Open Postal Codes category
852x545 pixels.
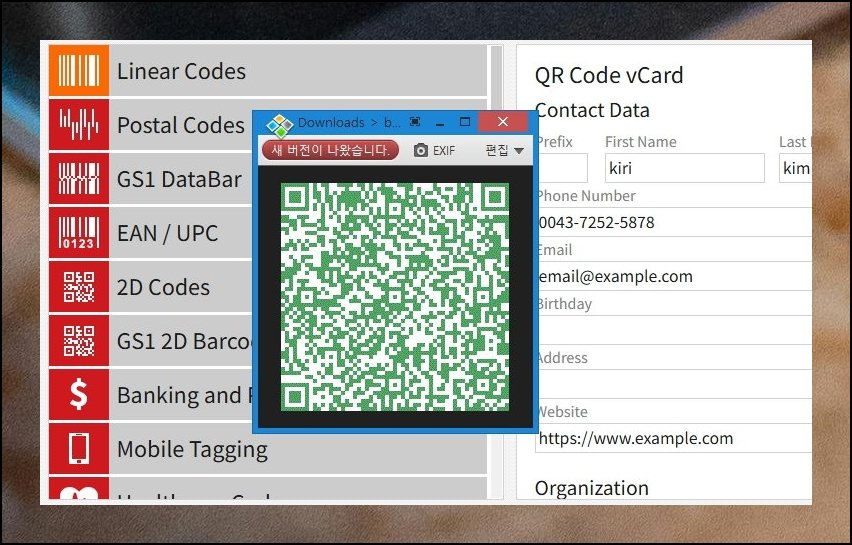coord(180,125)
